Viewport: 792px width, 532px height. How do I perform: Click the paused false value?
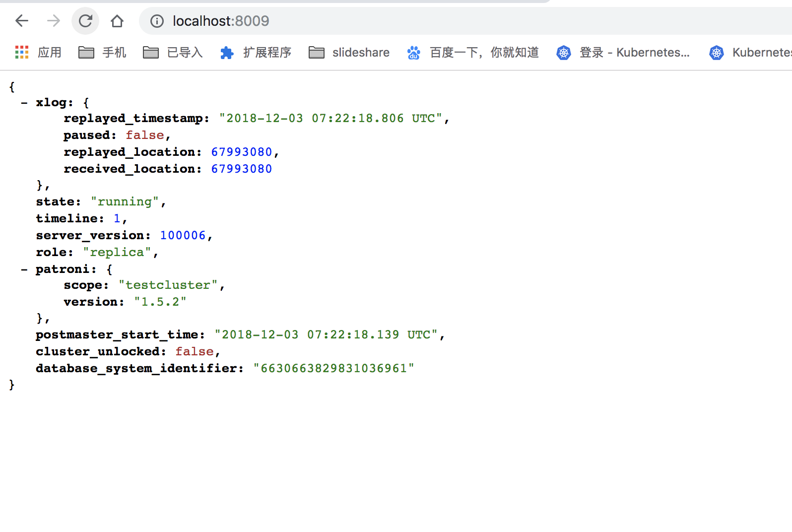point(145,135)
